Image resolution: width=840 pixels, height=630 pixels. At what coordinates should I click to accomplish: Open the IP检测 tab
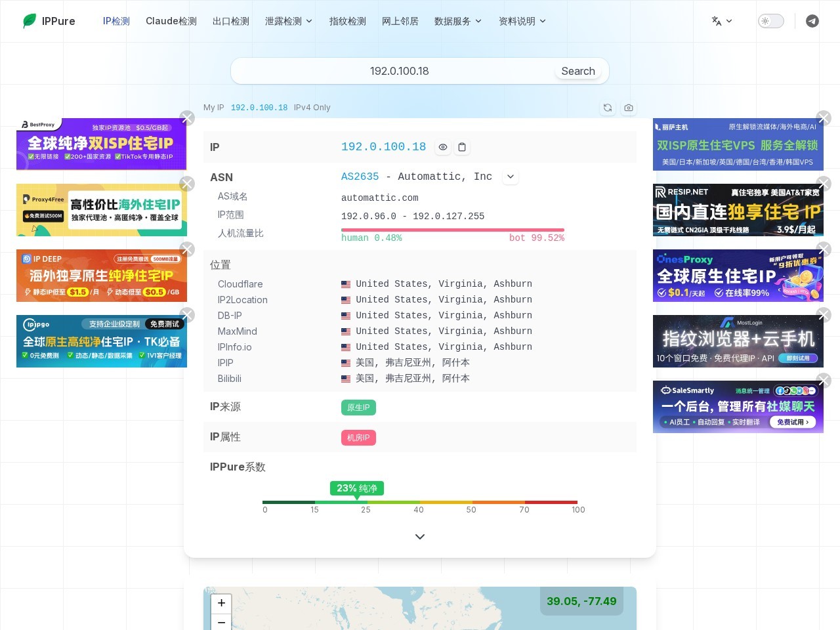[116, 21]
